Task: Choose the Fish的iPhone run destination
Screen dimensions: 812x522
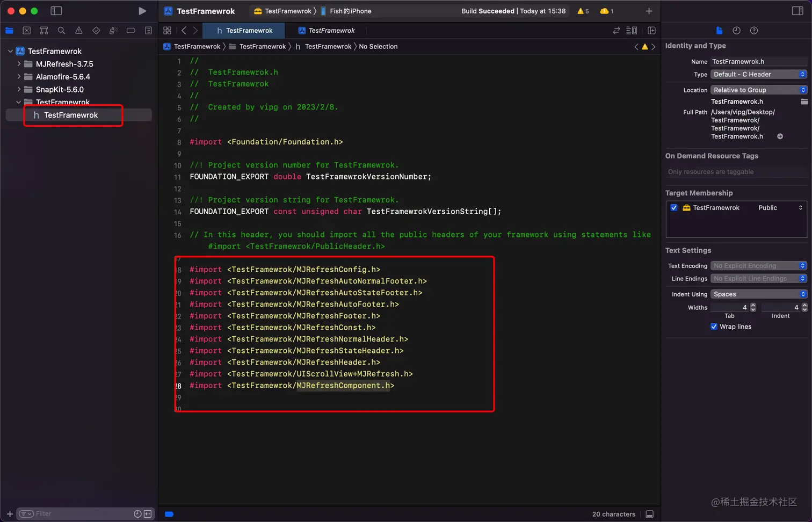Action: tap(346, 11)
